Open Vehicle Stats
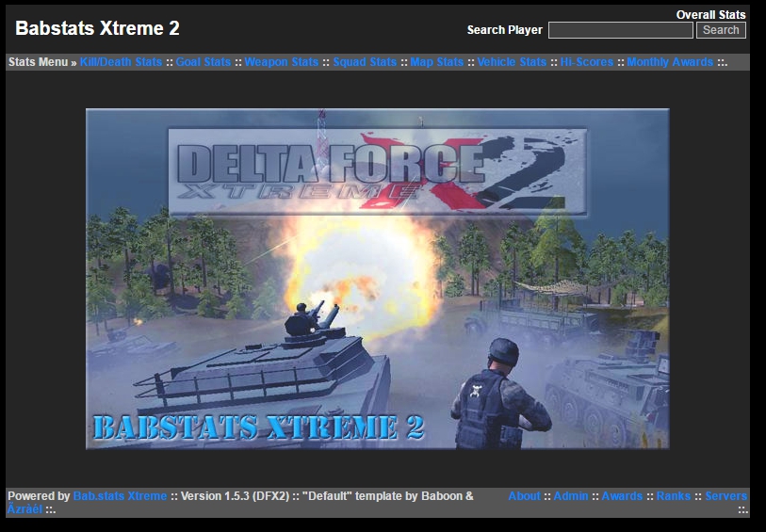Viewport: 766px width, 532px height. pos(512,62)
